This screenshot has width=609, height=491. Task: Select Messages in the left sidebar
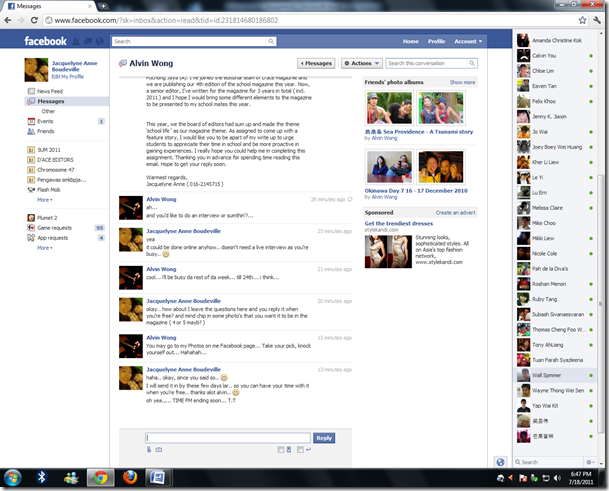click(x=67, y=101)
